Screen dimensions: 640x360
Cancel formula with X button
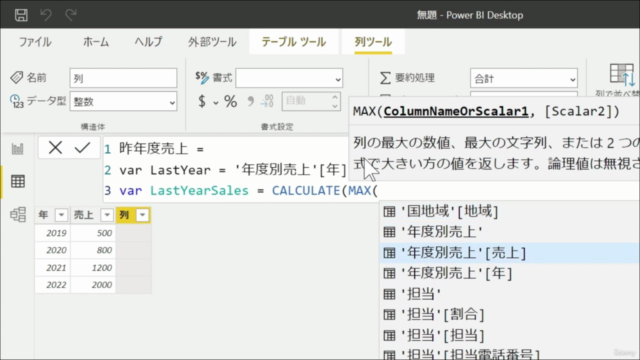[55, 147]
